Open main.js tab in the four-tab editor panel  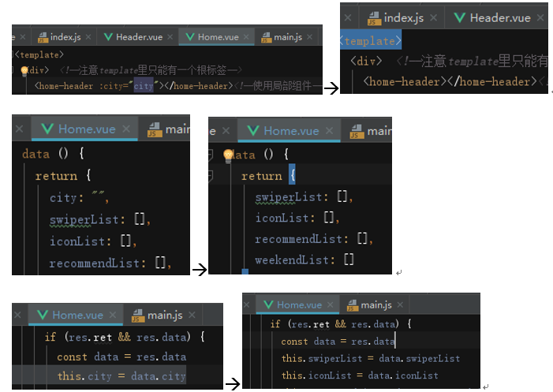(x=282, y=37)
